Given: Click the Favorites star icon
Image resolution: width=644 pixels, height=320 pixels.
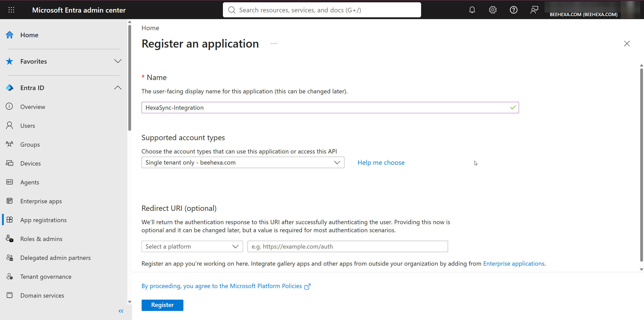Looking at the screenshot, I should pyautogui.click(x=10, y=61).
